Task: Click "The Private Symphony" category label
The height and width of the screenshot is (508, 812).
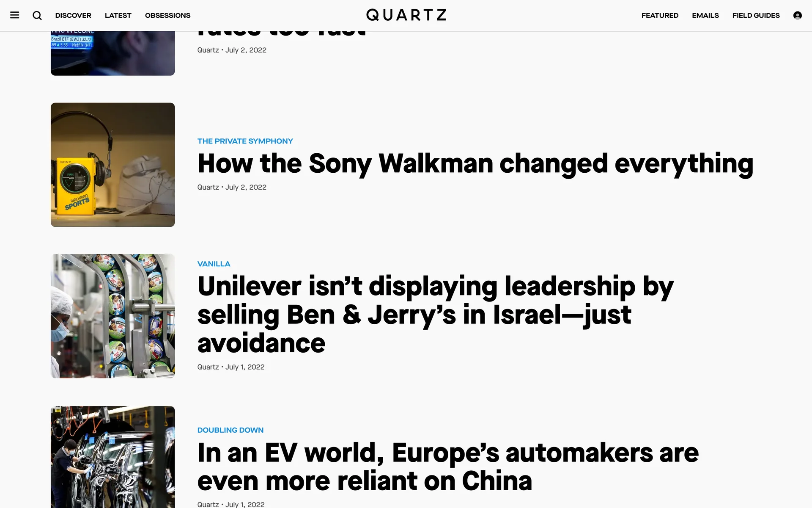Action: 245,141
